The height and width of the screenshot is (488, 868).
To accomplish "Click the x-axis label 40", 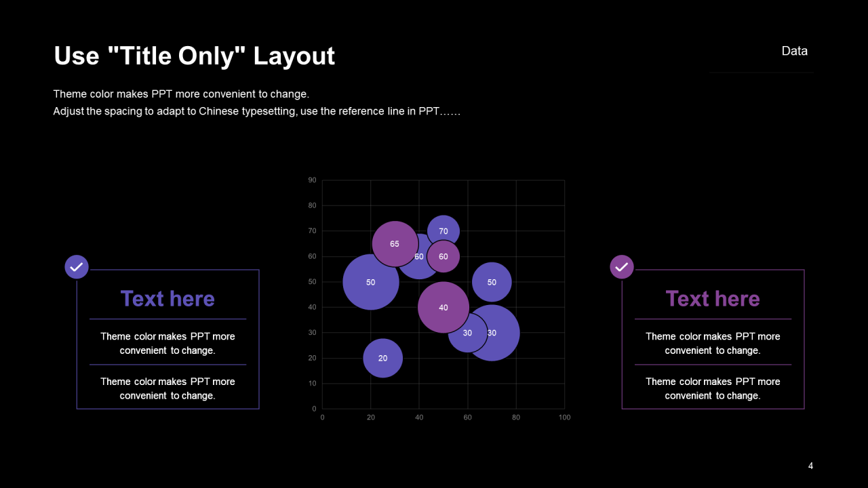I will [419, 418].
